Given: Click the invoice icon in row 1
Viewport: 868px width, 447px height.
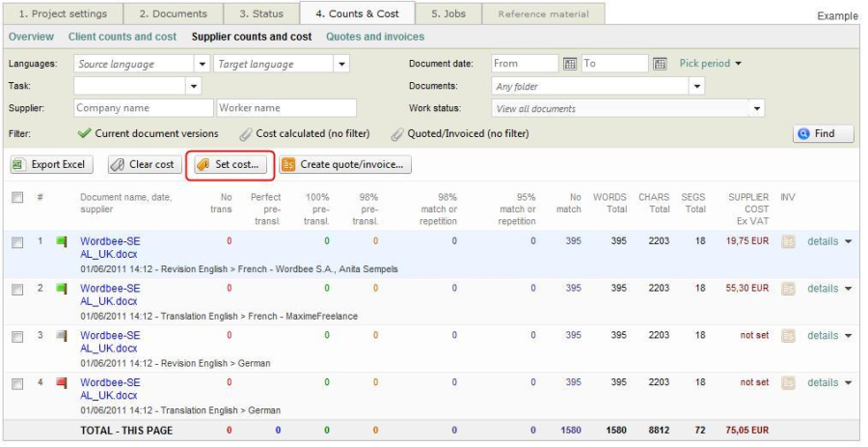Looking at the screenshot, I should click(x=788, y=241).
